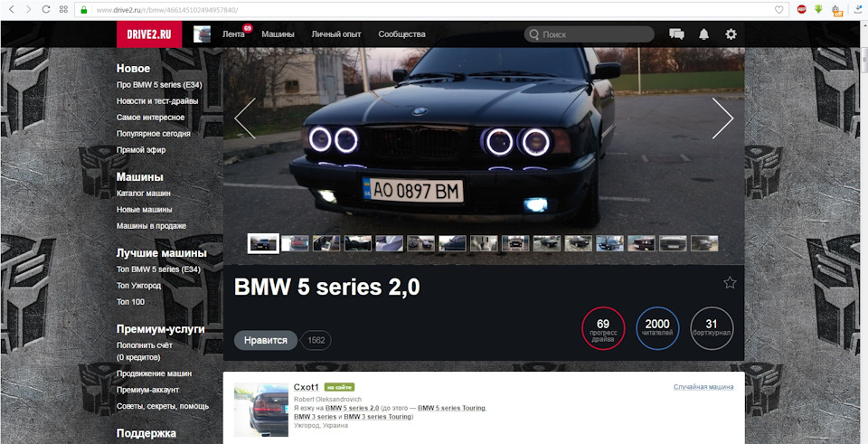Open Продвижение машин sidebar link
Screen dimensions: 868x444
click(x=154, y=373)
